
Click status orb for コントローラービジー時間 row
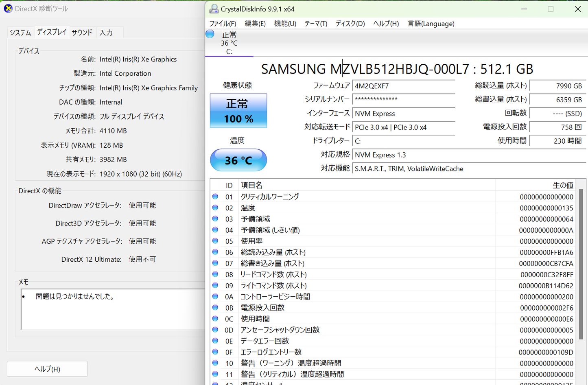[215, 296]
